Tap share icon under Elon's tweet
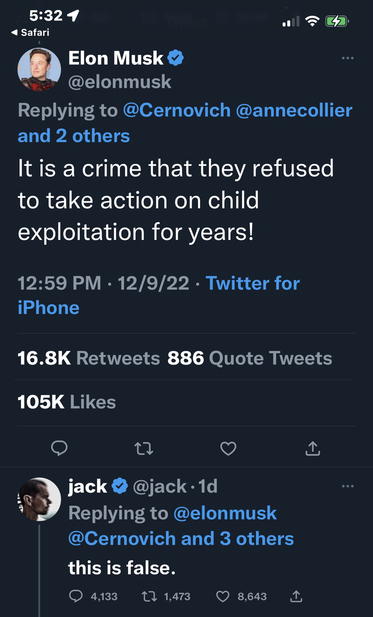This screenshot has width=373, height=617. [313, 448]
